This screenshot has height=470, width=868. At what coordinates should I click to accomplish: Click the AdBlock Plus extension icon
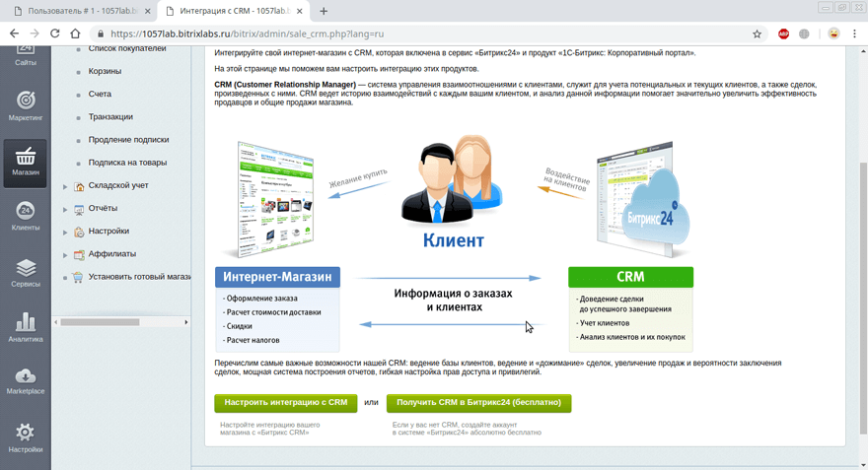click(783, 34)
